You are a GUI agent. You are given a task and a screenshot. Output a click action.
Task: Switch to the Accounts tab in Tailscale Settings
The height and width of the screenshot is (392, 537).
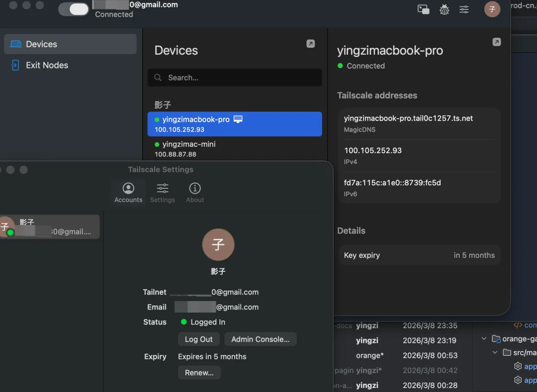128,193
